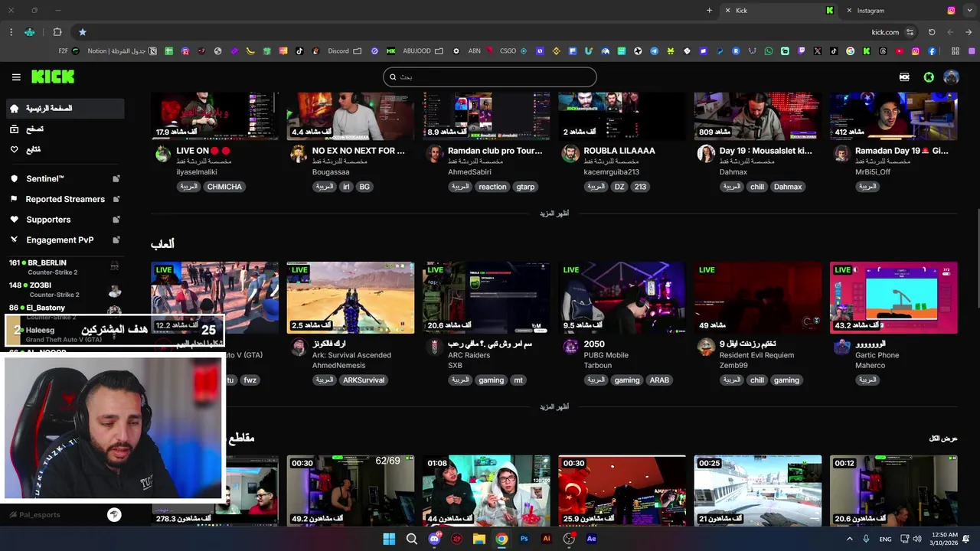Click Resident Evil Requiem game name
The width and height of the screenshot is (980, 551).
click(756, 355)
